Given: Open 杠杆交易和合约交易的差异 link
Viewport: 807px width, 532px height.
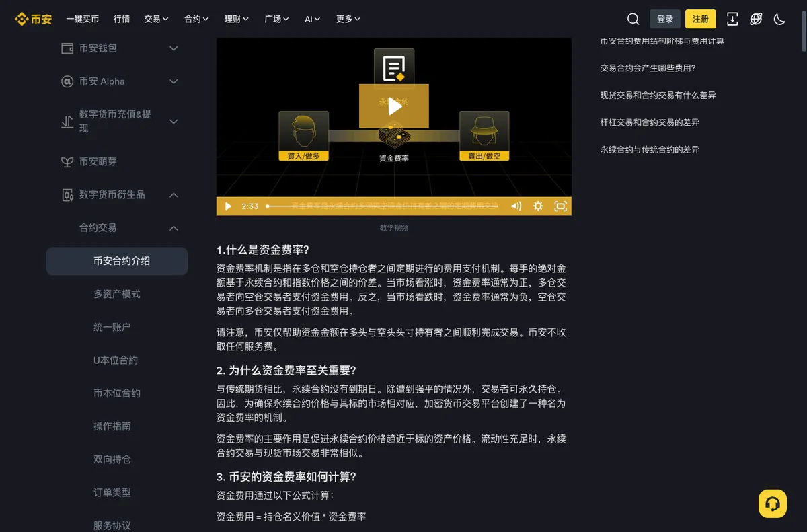Looking at the screenshot, I should point(650,122).
